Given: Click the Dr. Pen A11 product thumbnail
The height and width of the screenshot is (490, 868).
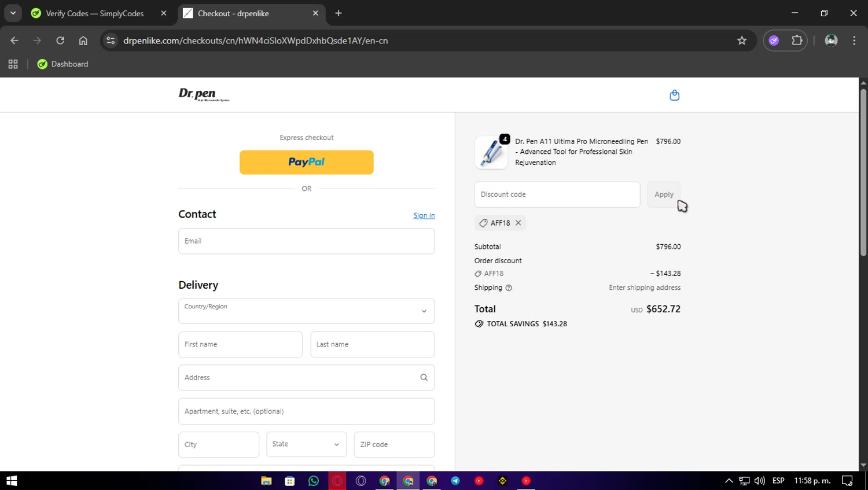Looking at the screenshot, I should (x=491, y=153).
